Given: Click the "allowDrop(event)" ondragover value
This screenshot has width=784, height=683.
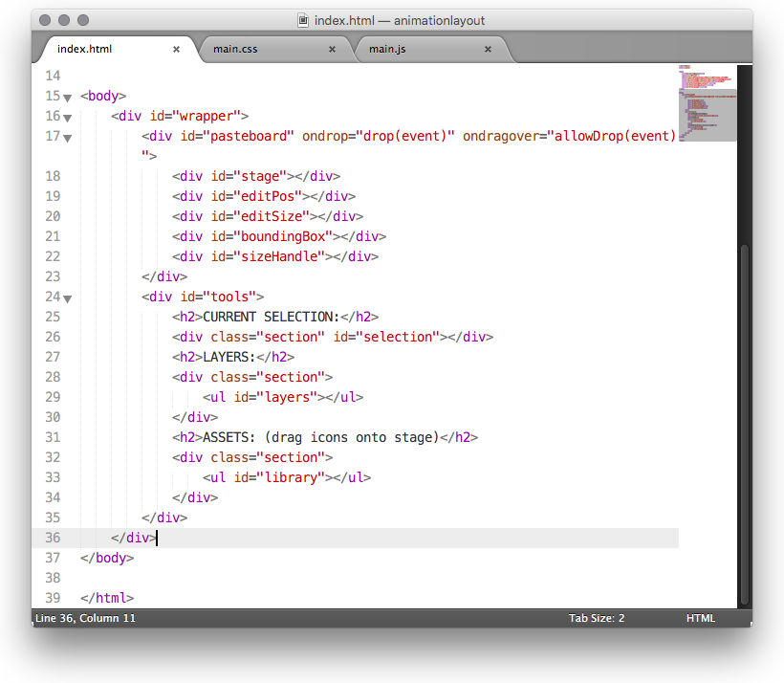Looking at the screenshot, I should coord(612,136).
